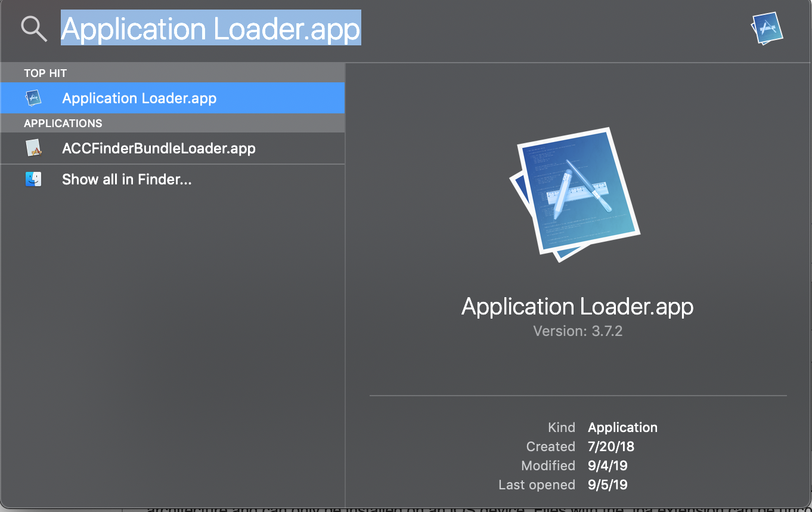The height and width of the screenshot is (512, 812).
Task: Select the ACCFinderBundleLoader.app result
Action: click(172, 148)
